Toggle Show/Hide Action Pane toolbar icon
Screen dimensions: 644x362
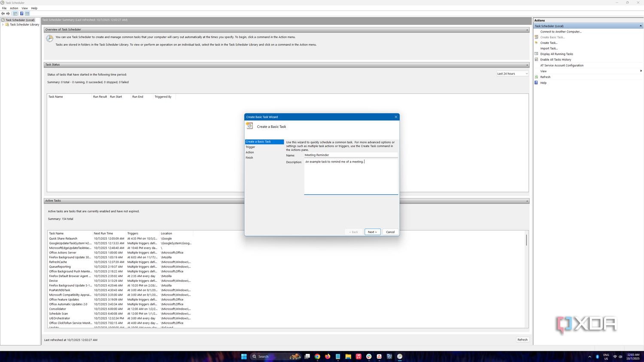coord(27,14)
